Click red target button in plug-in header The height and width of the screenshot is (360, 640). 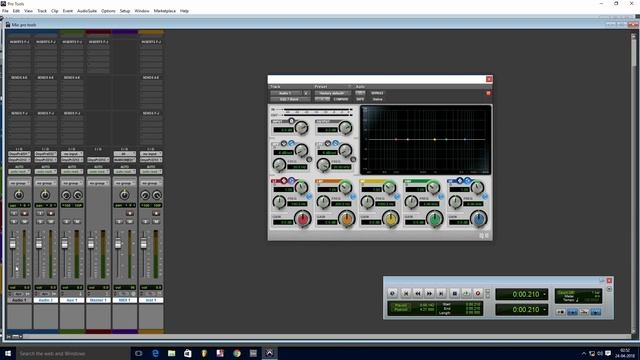488,93
